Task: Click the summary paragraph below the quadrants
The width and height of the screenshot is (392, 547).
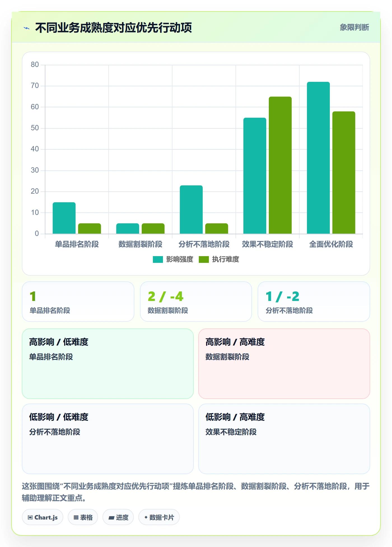Action: pos(196,492)
